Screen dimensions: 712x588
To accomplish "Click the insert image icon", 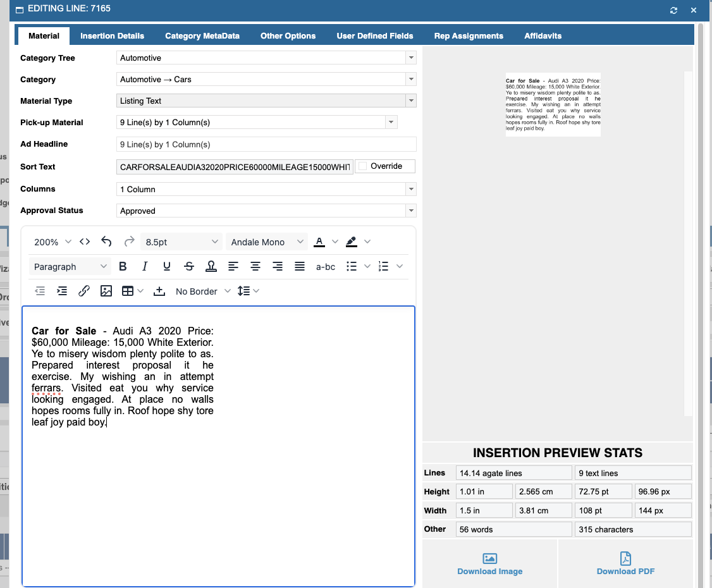I will tap(106, 291).
